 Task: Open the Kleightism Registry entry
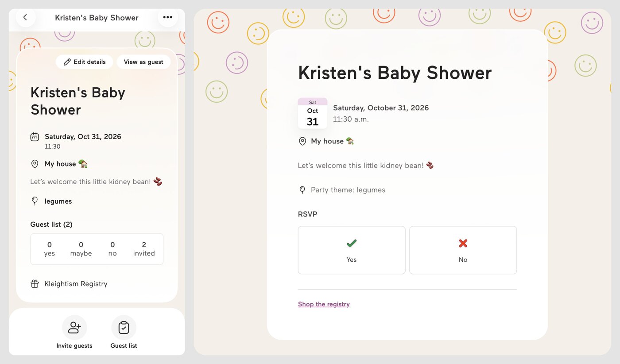[x=69, y=284]
